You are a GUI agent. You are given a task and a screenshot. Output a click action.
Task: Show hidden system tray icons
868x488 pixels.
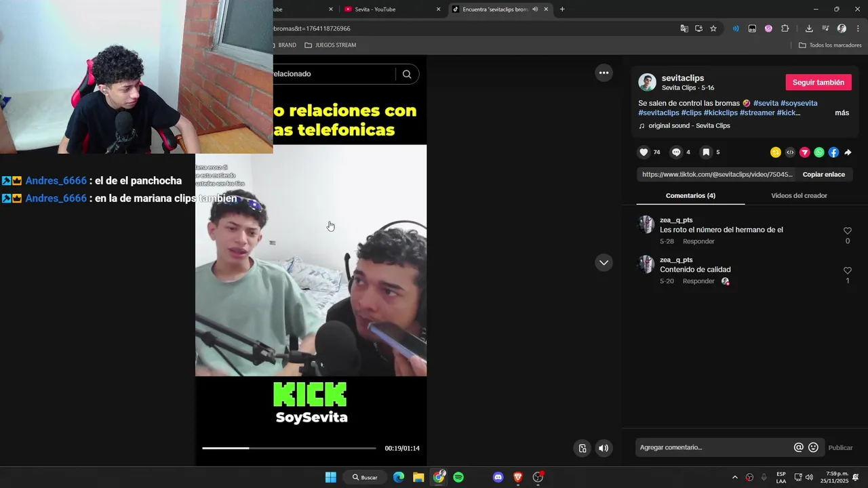[735, 477]
